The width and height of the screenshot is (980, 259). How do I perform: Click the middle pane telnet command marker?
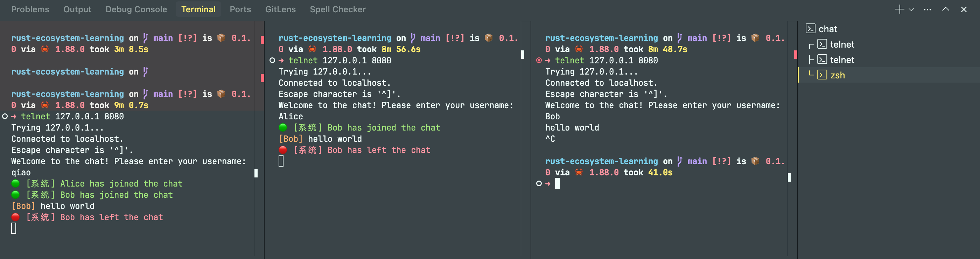pyautogui.click(x=272, y=61)
